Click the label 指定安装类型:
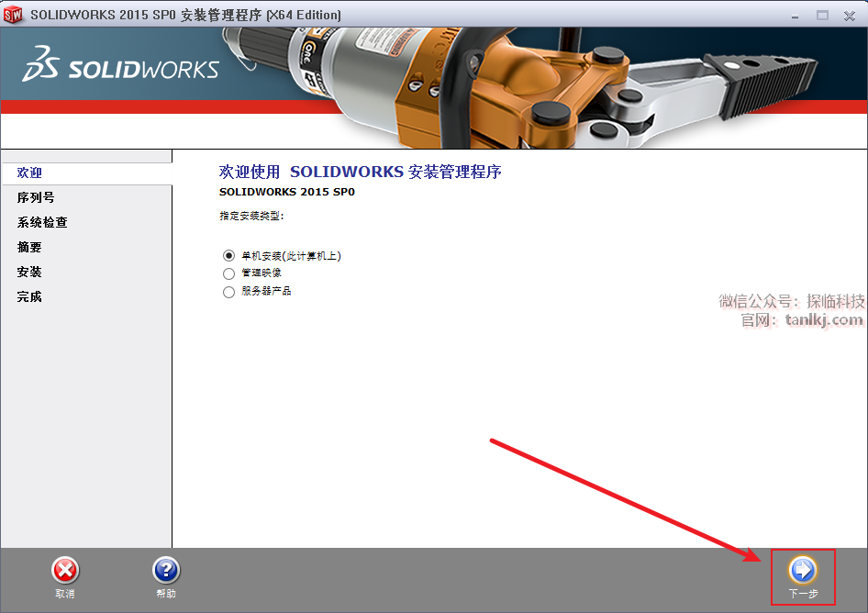The width and height of the screenshot is (868, 613). point(251,216)
